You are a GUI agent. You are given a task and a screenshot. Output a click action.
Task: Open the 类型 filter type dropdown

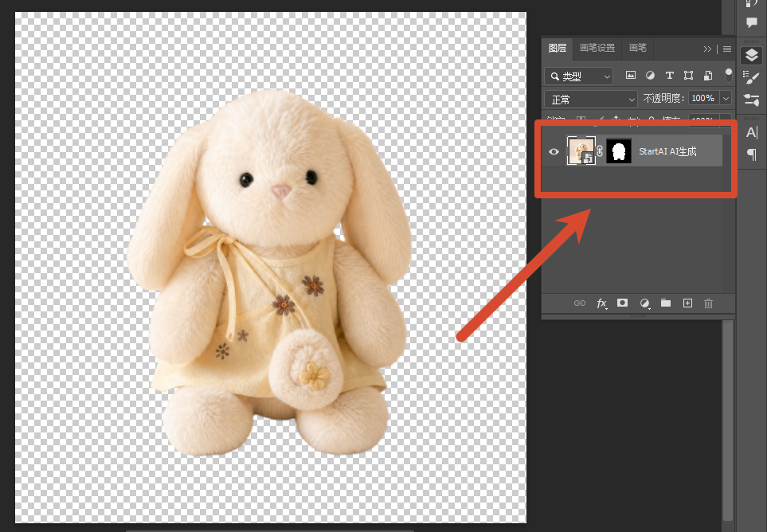pos(579,76)
